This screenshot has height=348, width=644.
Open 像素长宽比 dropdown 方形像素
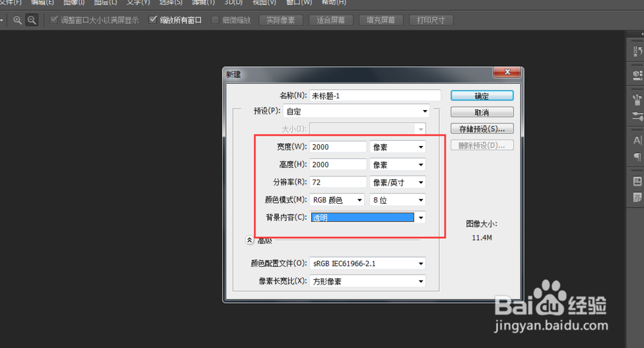click(368, 281)
